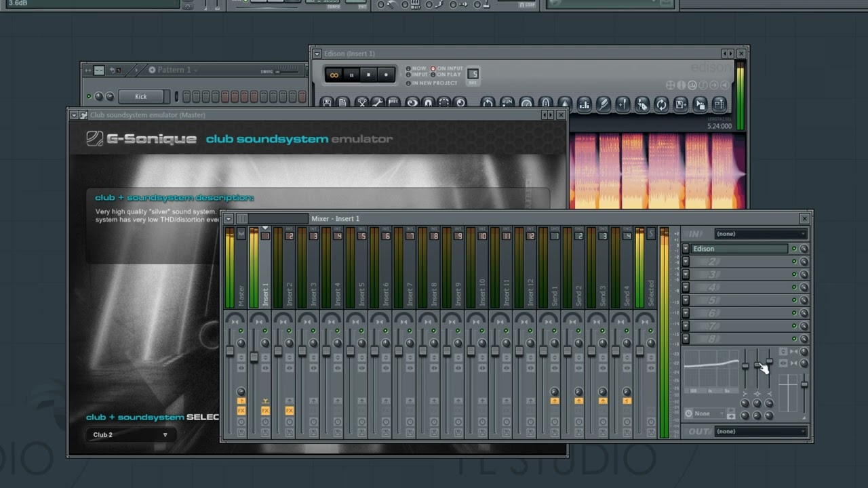This screenshot has height=488, width=868.
Task: Click the mixer's rightmost EQ band slider
Action: click(x=769, y=361)
